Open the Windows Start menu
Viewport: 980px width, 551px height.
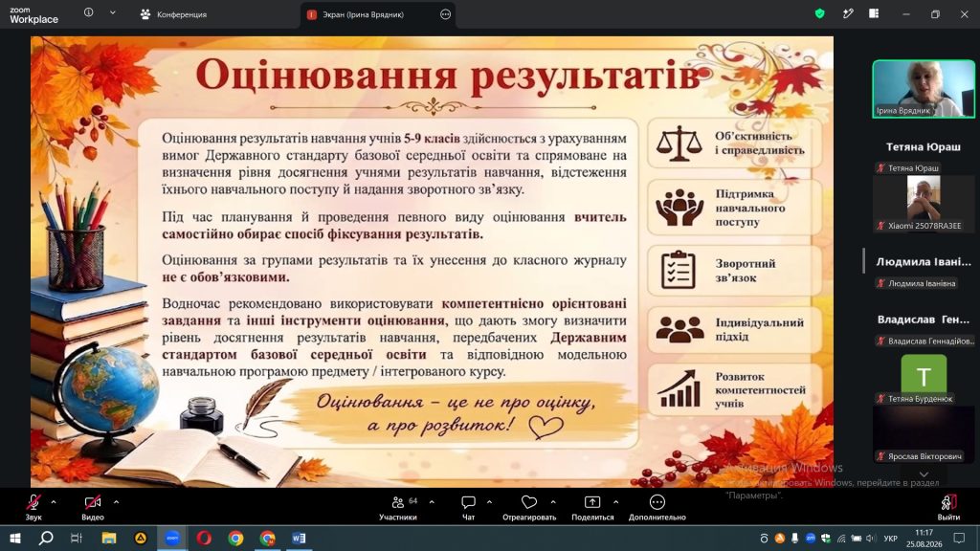click(15, 538)
